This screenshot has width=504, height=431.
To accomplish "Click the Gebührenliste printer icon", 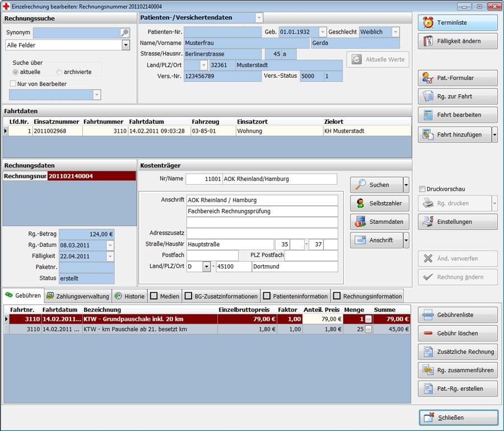I will (428, 315).
